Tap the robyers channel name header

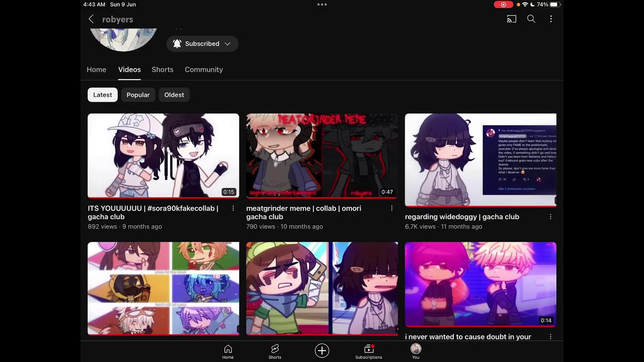[118, 20]
